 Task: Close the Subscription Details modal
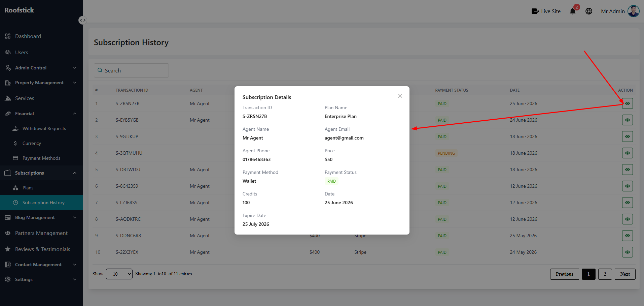(x=400, y=96)
